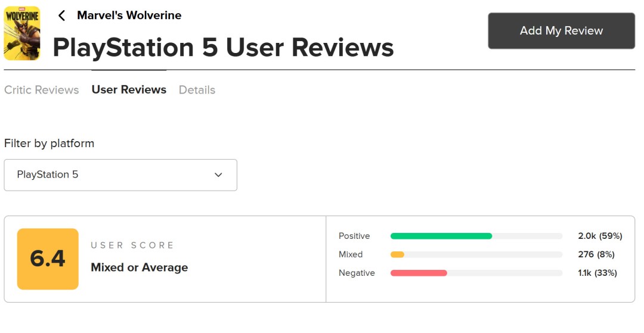
Task: Click the 1.1k (33%) negative count
Action: click(x=597, y=273)
